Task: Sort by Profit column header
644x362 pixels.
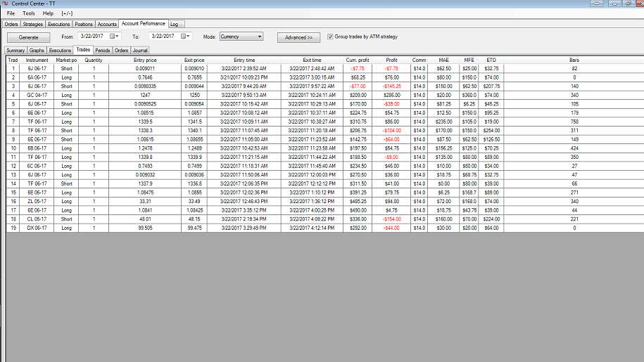Action: click(x=391, y=60)
